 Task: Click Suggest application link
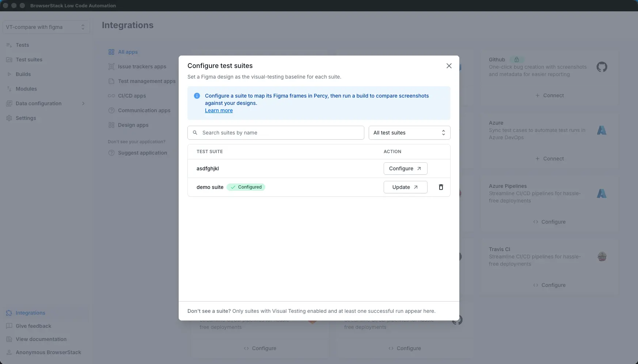click(143, 153)
